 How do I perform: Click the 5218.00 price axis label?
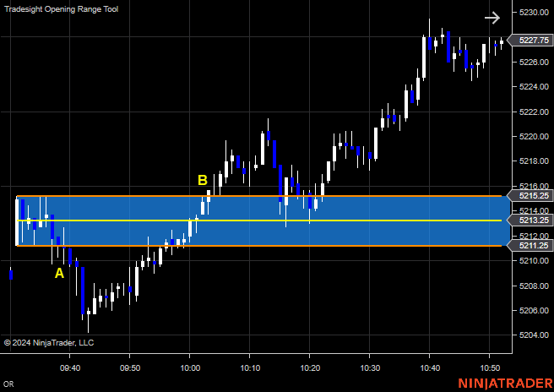pyautogui.click(x=534, y=161)
